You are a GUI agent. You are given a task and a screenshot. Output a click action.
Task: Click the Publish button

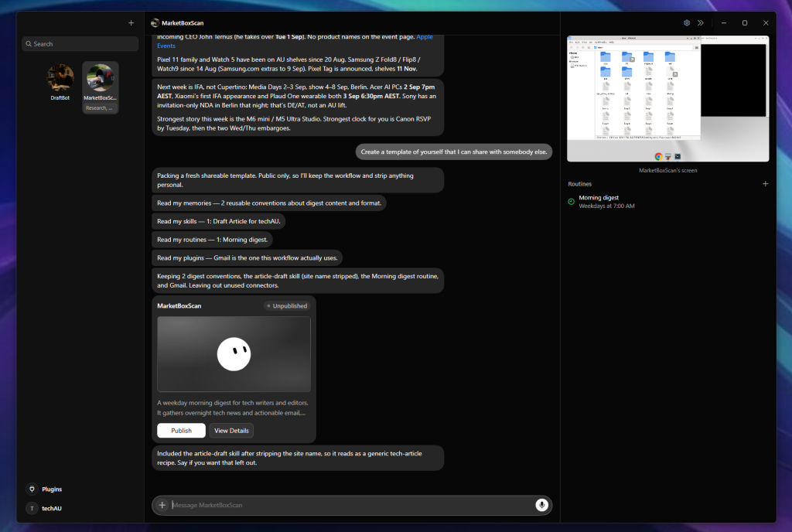click(181, 431)
